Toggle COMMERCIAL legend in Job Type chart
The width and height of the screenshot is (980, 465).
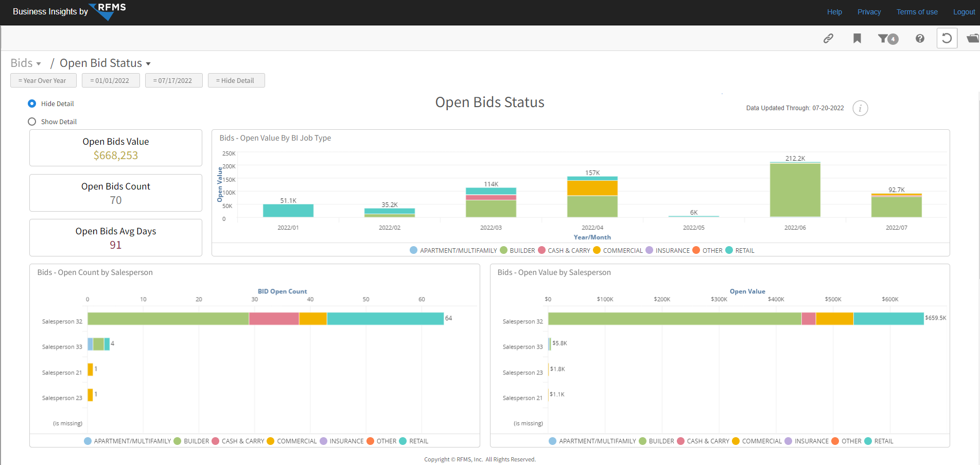click(618, 250)
